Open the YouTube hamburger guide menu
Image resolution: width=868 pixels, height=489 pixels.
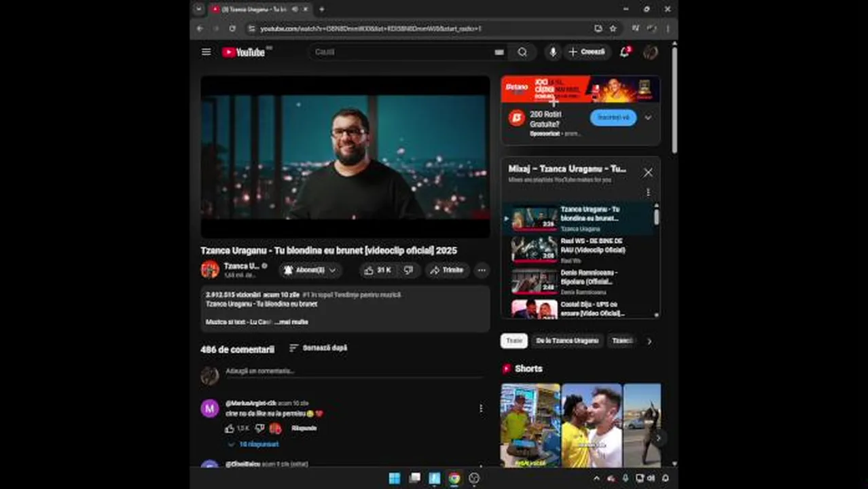point(206,52)
